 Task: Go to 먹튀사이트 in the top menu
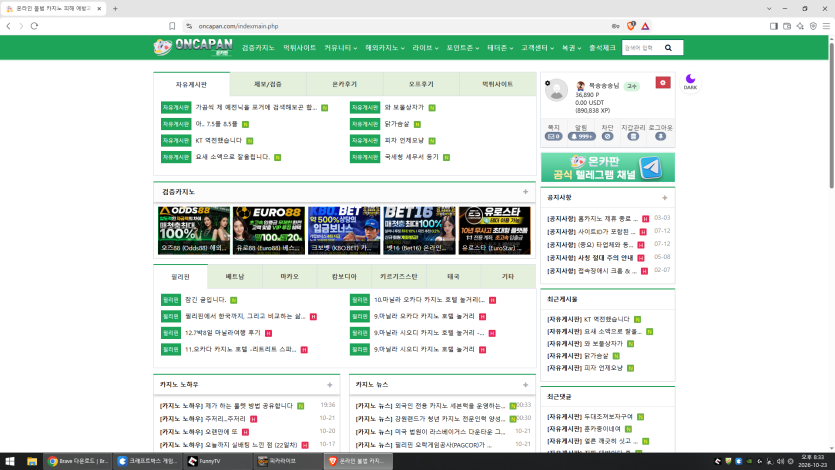coord(299,48)
